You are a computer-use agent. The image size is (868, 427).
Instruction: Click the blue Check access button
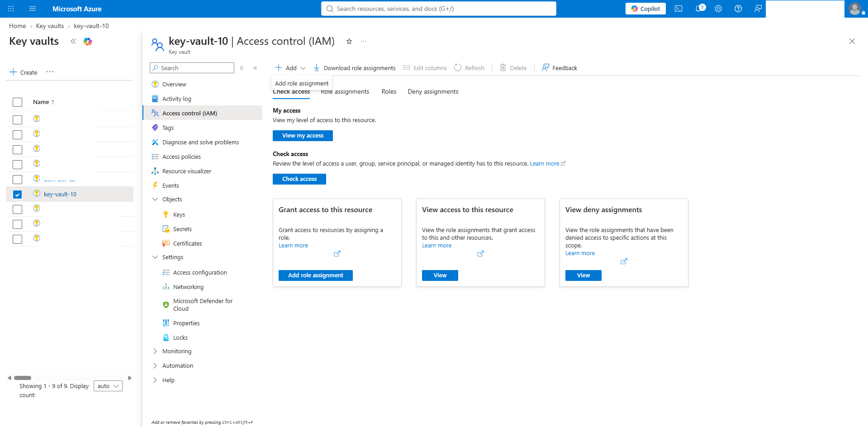click(x=299, y=179)
